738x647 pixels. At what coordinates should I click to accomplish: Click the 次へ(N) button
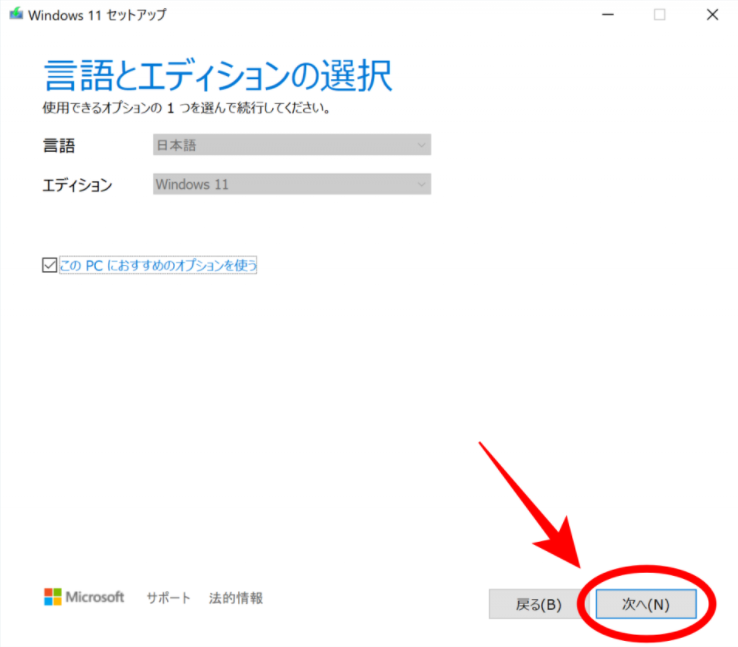pyautogui.click(x=646, y=604)
